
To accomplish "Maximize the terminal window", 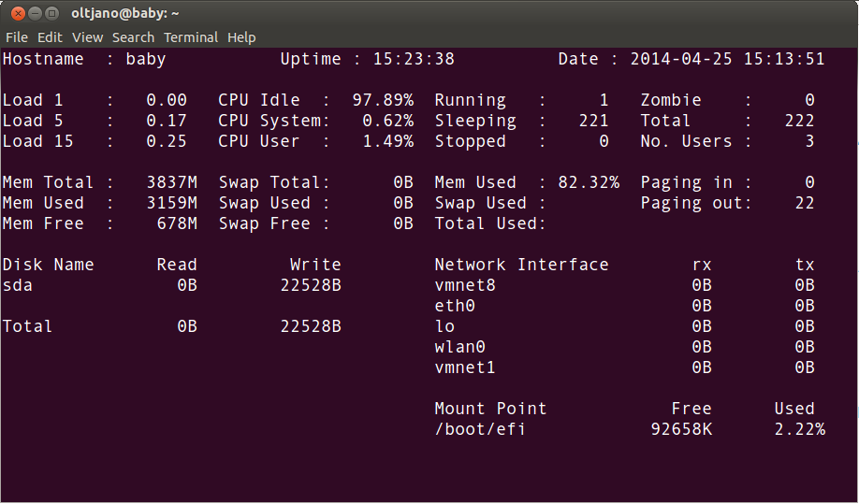I will click(52, 13).
